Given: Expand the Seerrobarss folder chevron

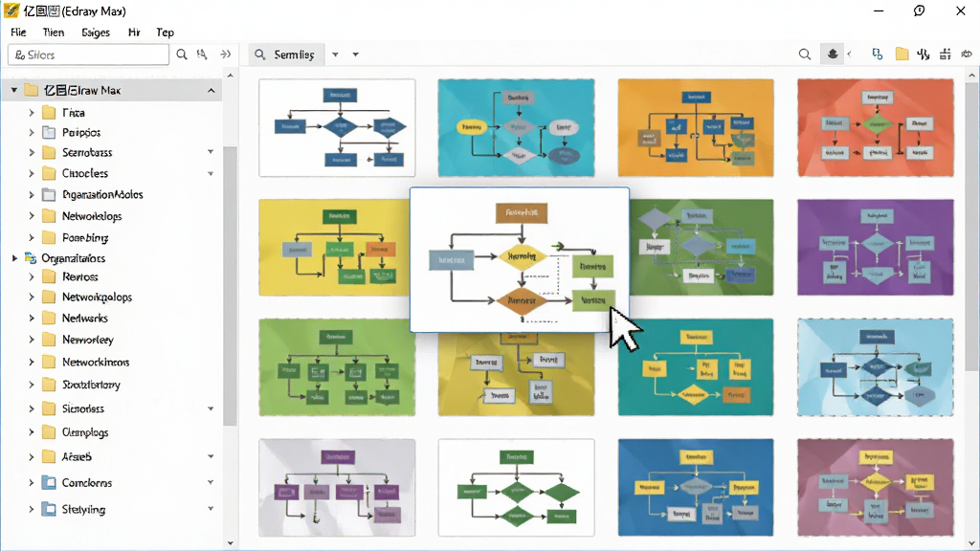Looking at the screenshot, I should pyautogui.click(x=32, y=152).
